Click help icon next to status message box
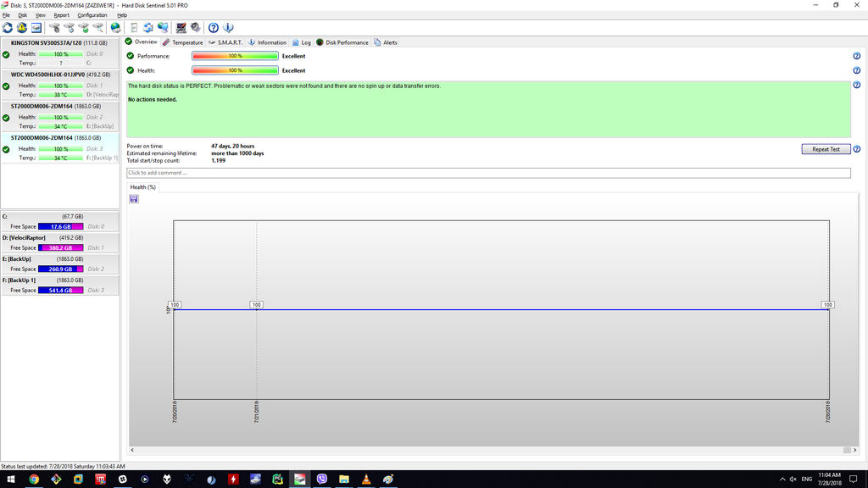 point(856,85)
